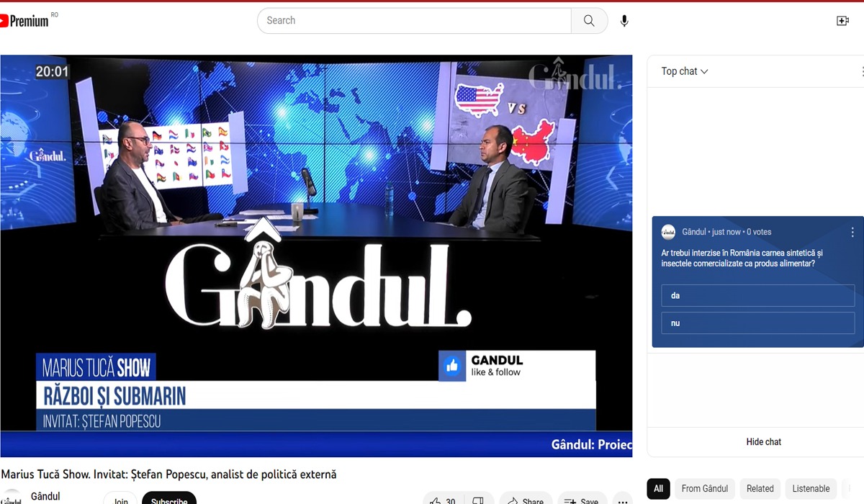Click the Gândul channel name
The height and width of the screenshot is (504, 864).
coord(45,496)
